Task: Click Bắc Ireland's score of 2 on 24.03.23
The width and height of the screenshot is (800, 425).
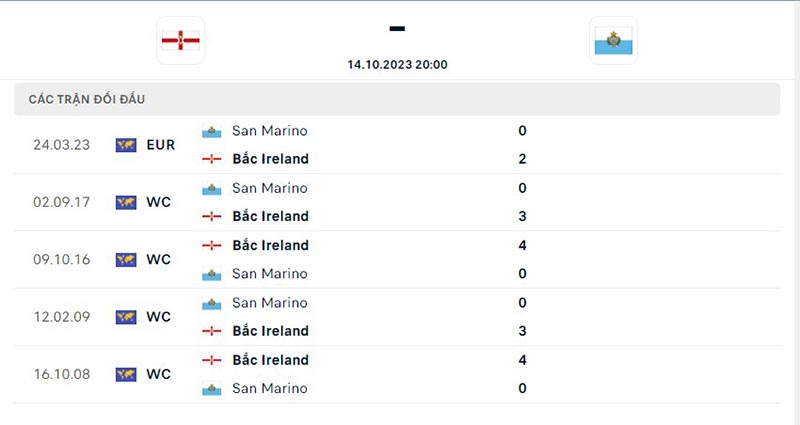Action: (523, 159)
